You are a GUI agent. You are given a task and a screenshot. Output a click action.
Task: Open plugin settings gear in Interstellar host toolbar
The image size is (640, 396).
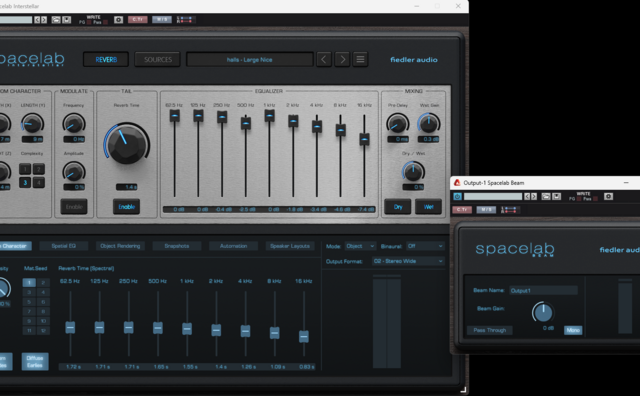[118, 20]
